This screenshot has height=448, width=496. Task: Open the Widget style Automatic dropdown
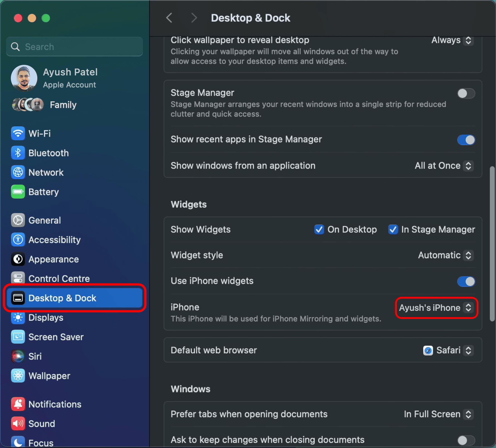click(x=446, y=255)
